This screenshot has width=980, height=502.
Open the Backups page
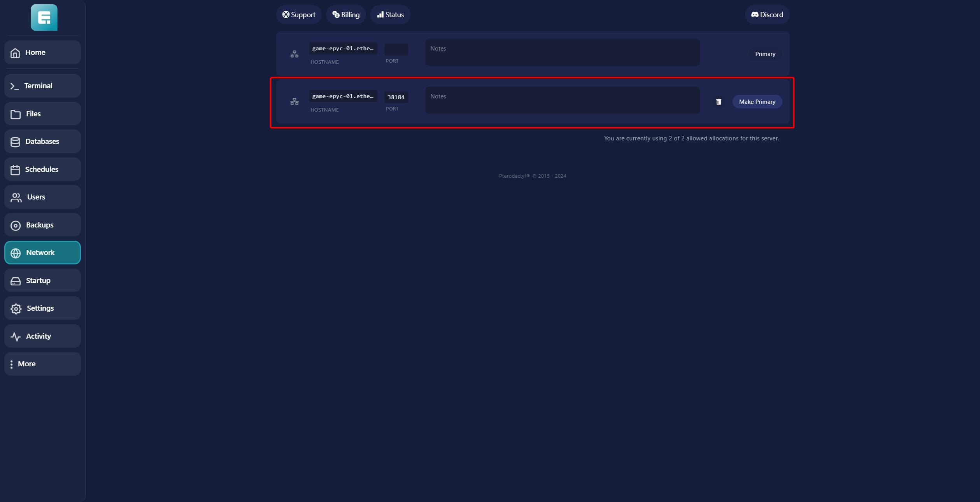(42, 225)
